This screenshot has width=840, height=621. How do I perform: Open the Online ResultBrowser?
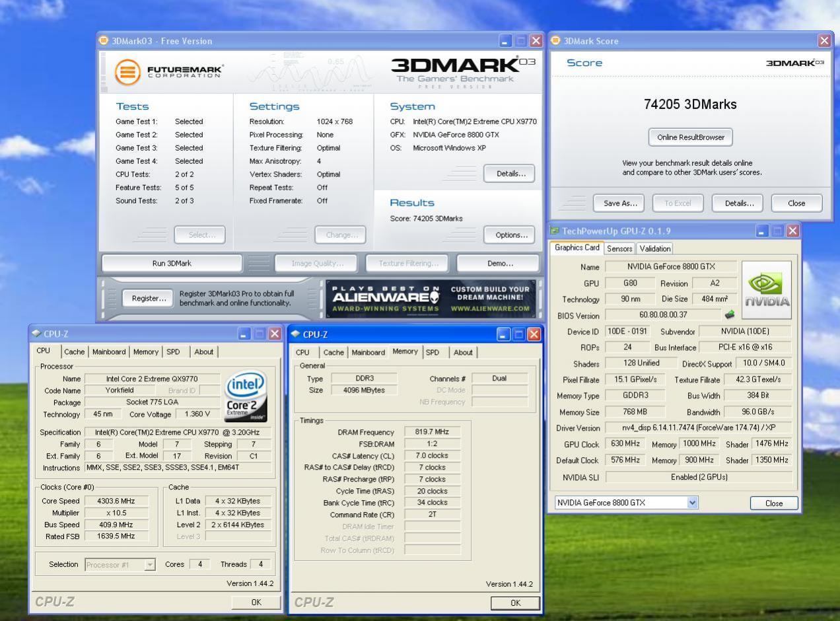[x=691, y=137]
